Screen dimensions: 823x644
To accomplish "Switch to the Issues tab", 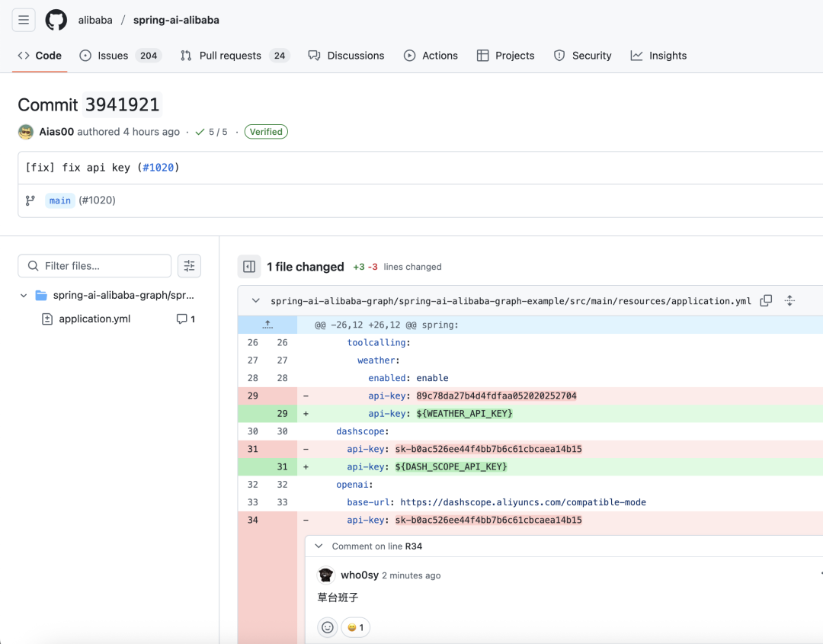I will (120, 56).
